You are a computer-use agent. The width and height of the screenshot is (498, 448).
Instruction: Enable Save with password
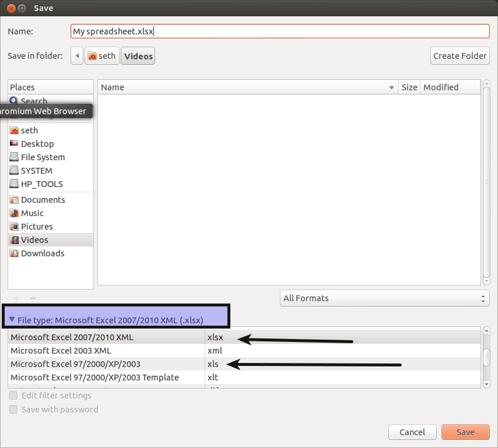pyautogui.click(x=13, y=409)
